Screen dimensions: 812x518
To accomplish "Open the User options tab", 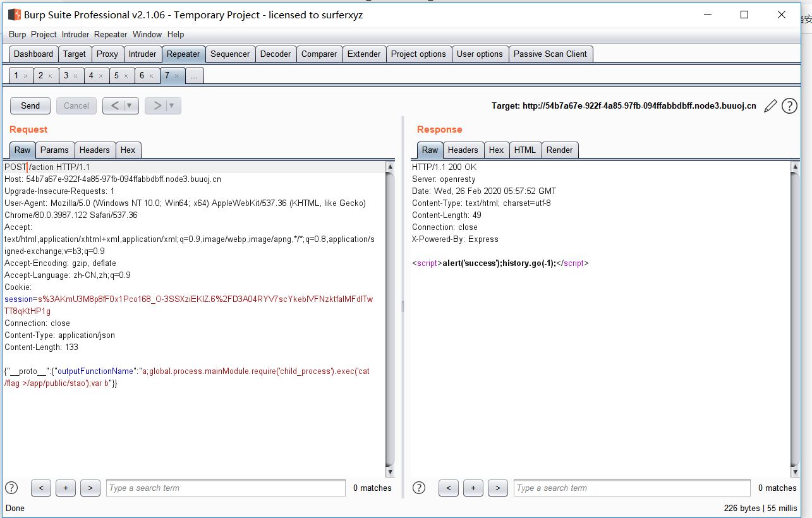I will tap(480, 54).
